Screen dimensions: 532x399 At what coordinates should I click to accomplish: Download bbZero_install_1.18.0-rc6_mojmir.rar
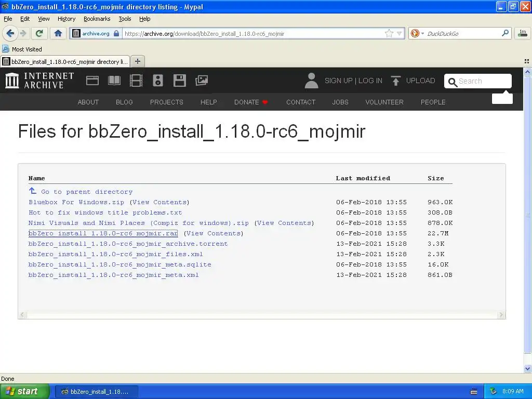pos(103,233)
